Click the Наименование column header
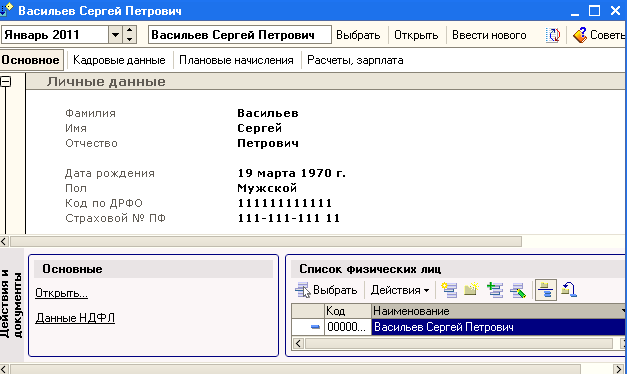Screen dimensions: 627x374 click(499, 311)
